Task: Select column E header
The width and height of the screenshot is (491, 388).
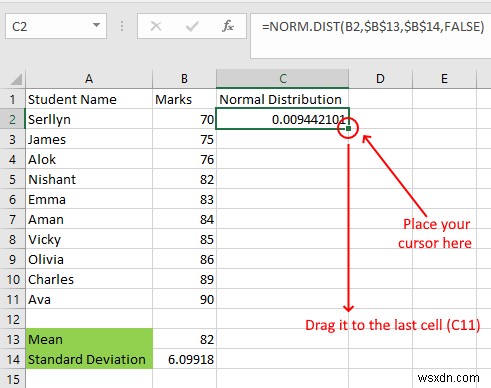Action: [444, 79]
